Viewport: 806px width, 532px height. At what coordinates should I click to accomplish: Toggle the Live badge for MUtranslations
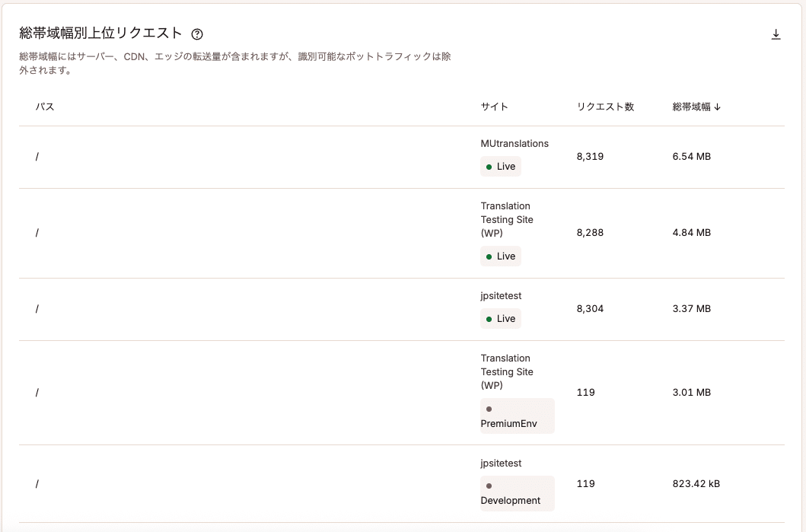pyautogui.click(x=500, y=166)
